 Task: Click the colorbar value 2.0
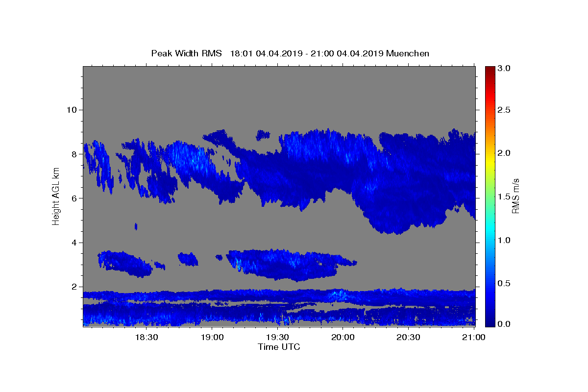click(x=505, y=153)
